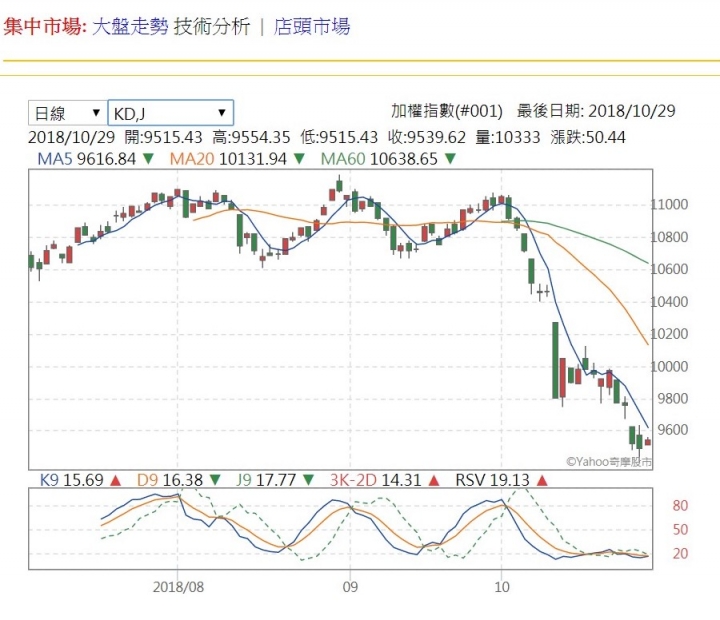The width and height of the screenshot is (720, 620).
Task: Click the 10 month axis label
Action: 502,587
